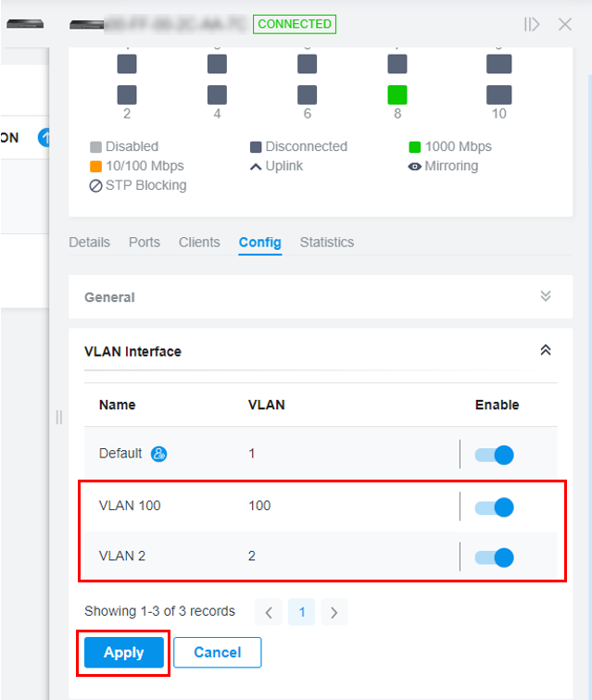Click the Mirroring eye legend icon

414,167
